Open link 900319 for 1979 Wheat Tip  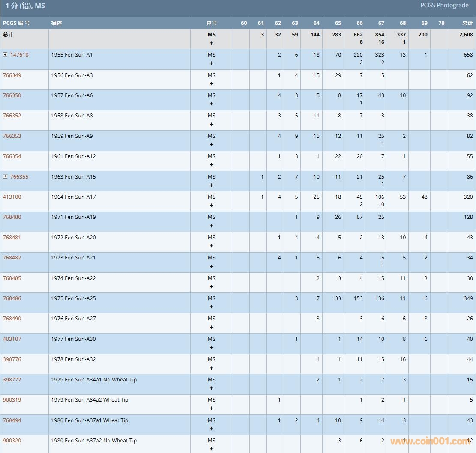click(12, 400)
